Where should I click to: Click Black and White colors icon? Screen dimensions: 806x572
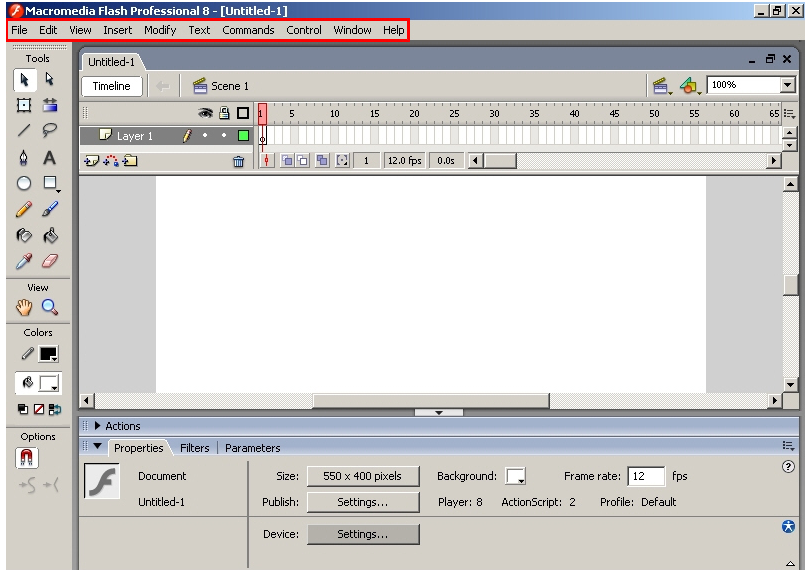tap(23, 410)
